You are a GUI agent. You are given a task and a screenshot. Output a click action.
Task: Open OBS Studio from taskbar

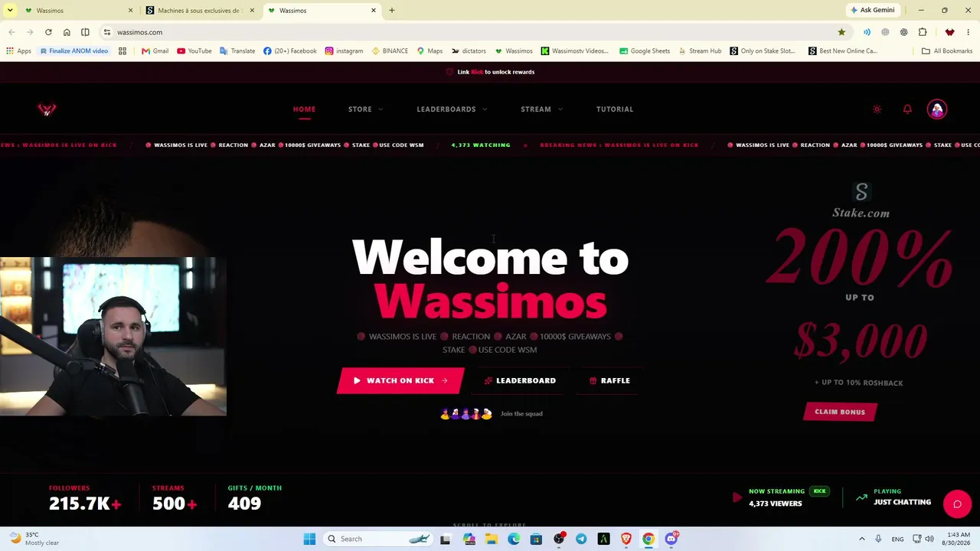(x=559, y=539)
